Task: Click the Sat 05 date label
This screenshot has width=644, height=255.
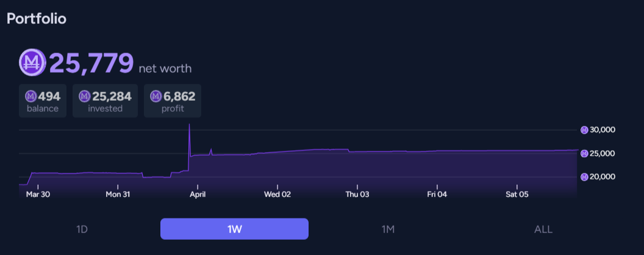Action: pos(517,195)
